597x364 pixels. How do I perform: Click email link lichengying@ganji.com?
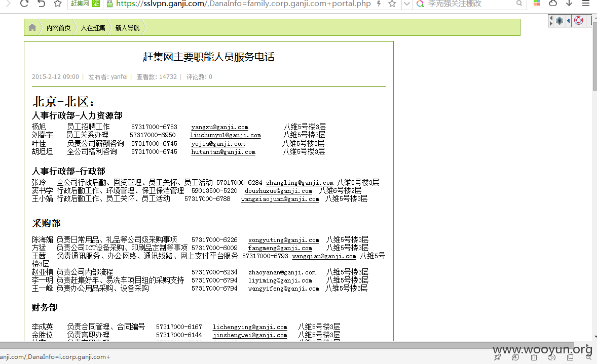[250, 327]
